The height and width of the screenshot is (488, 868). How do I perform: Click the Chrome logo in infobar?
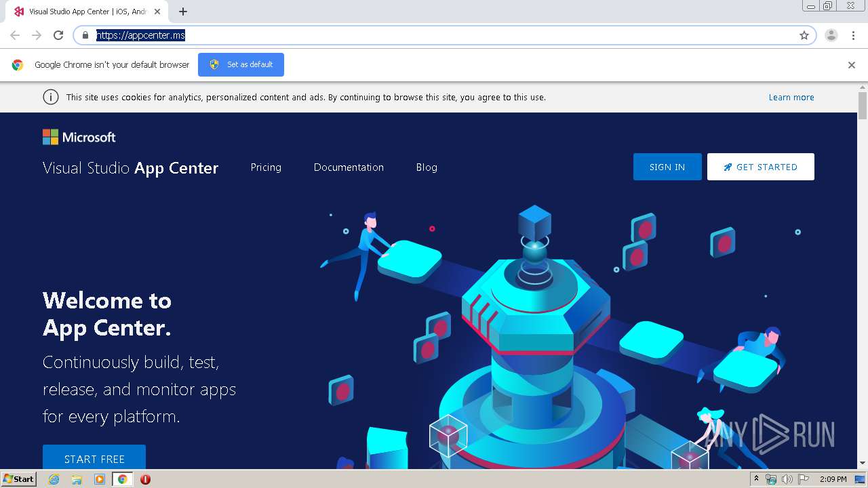(x=18, y=65)
